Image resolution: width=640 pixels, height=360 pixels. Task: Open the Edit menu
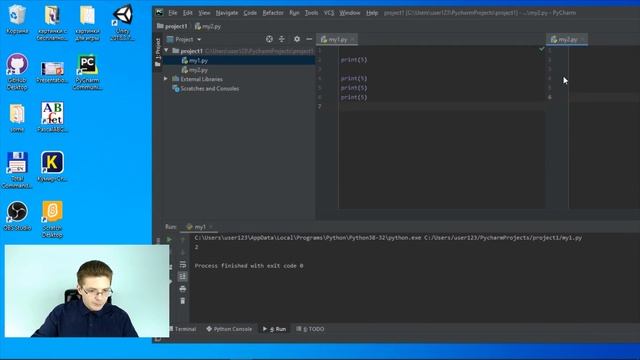187,13
